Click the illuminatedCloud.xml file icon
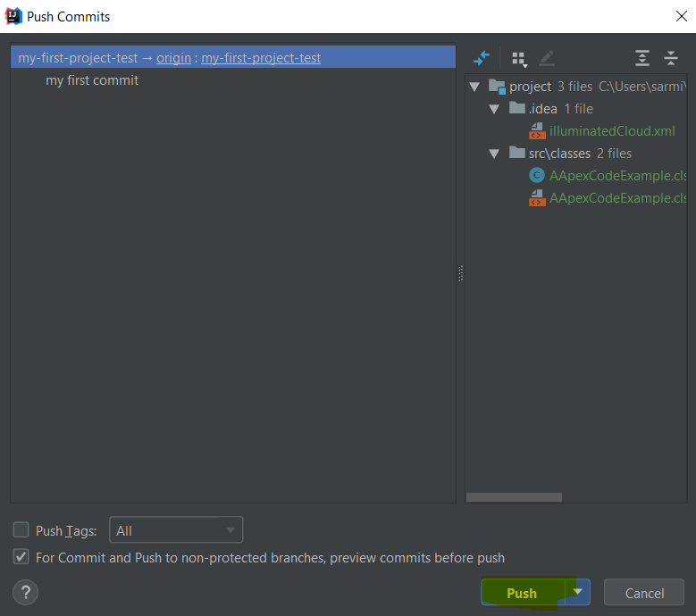 pos(537,131)
